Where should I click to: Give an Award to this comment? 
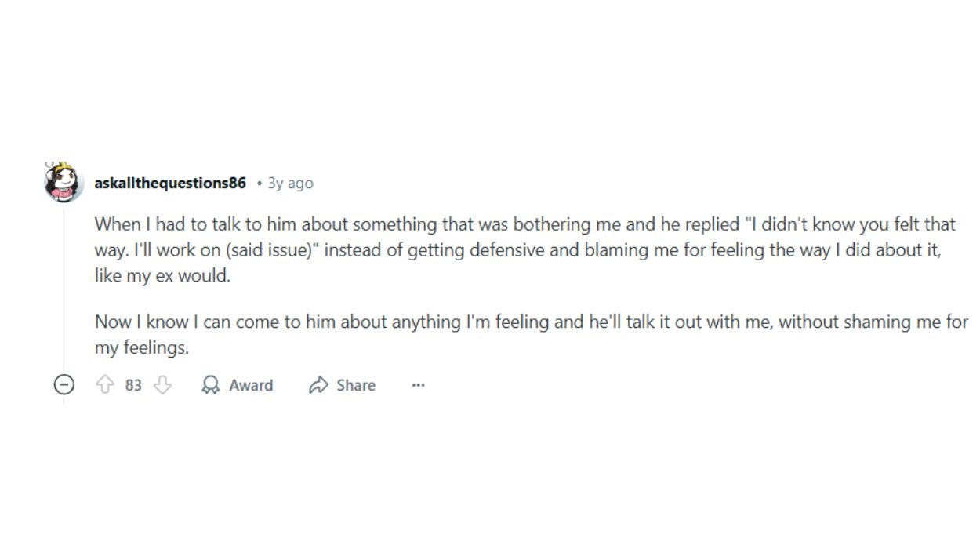point(238,385)
